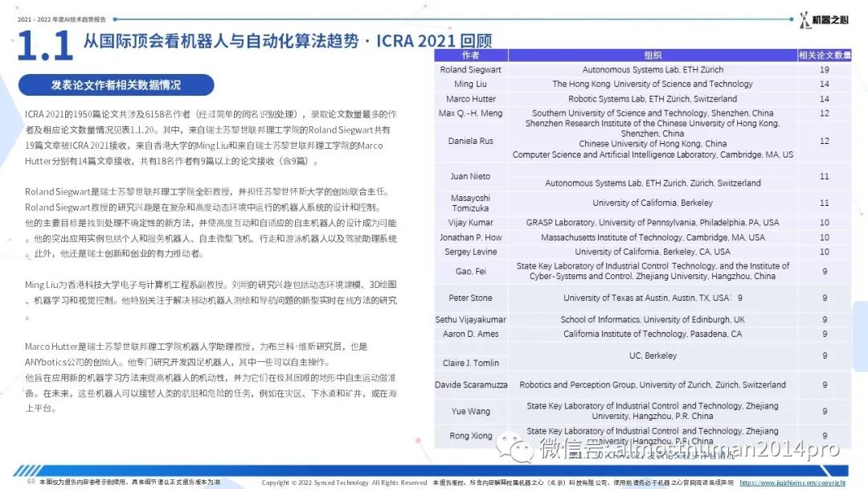Click the large 1.1 section number

(45, 46)
